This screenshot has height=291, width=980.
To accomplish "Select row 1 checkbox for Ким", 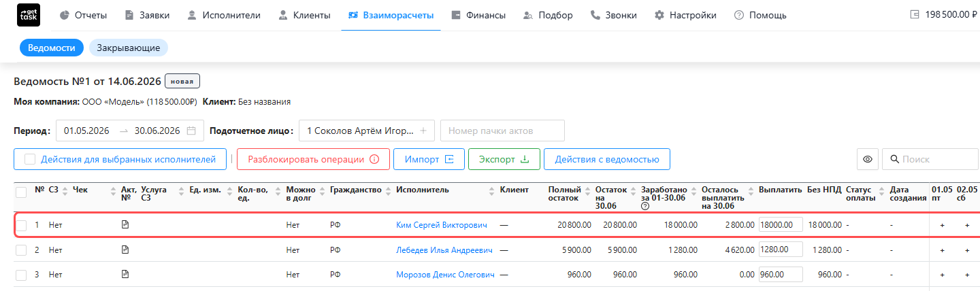I will (x=21, y=225).
